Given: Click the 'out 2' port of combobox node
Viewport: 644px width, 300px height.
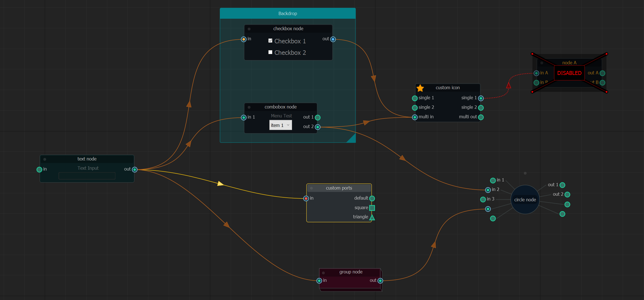Looking at the screenshot, I should (x=318, y=127).
